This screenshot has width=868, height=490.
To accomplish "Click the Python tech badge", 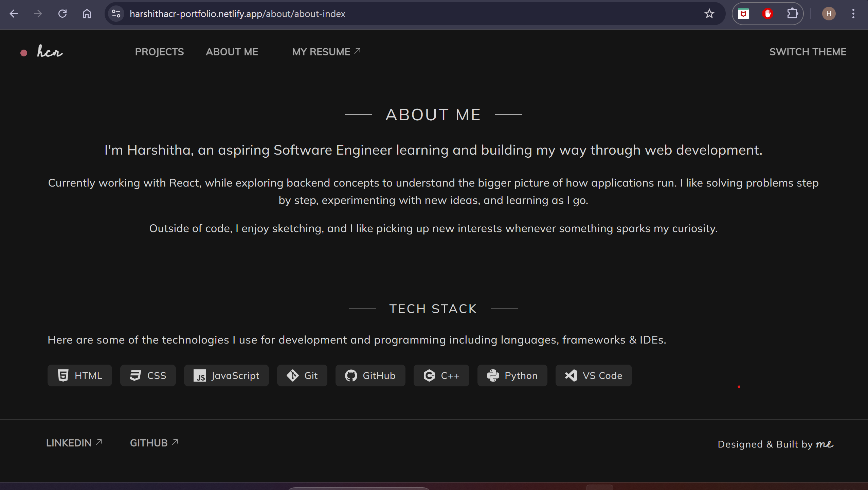I will click(512, 375).
